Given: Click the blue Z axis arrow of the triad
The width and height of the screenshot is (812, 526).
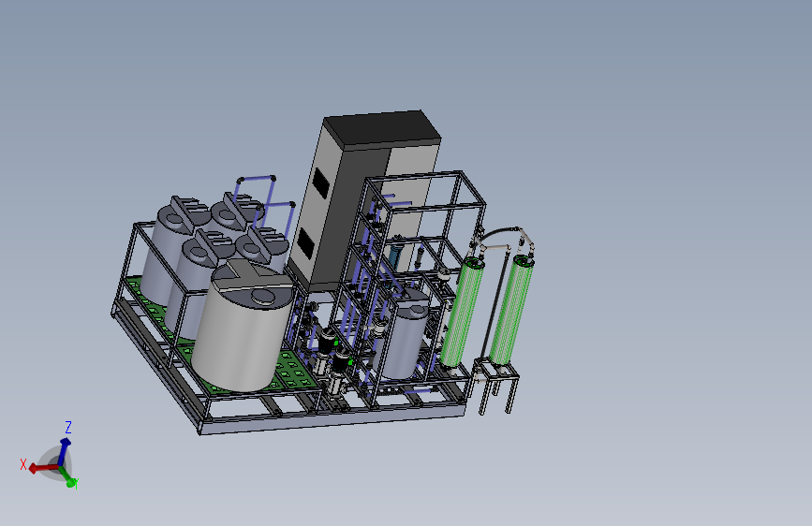Looking at the screenshot, I should point(64,450).
